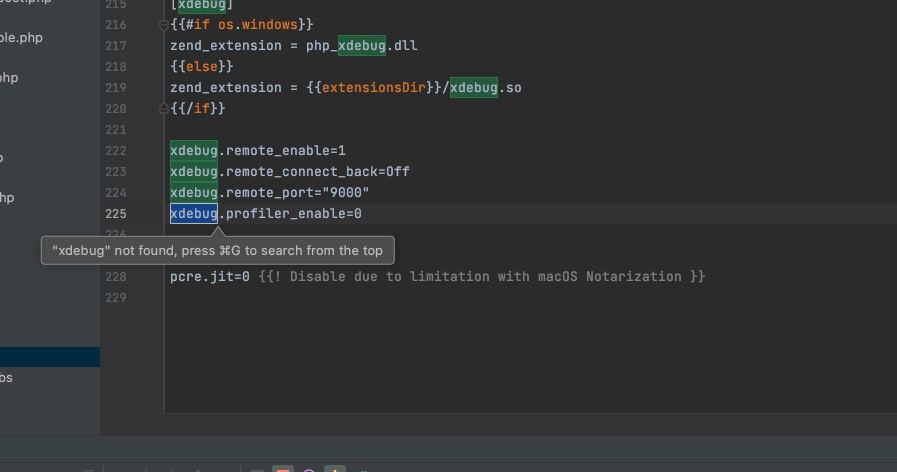
Task: Click the profiler_enable=0 setting text
Action: tap(293, 213)
